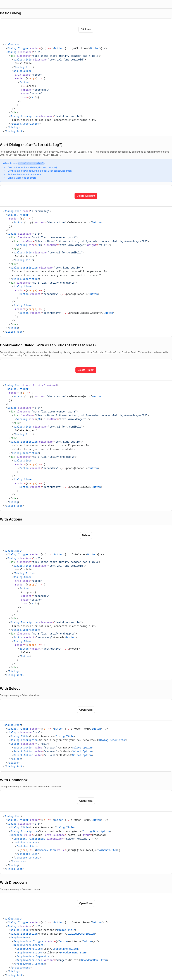172x980 pixels.
Task: Click the "With Select" heading
Action: click(x=10, y=689)
